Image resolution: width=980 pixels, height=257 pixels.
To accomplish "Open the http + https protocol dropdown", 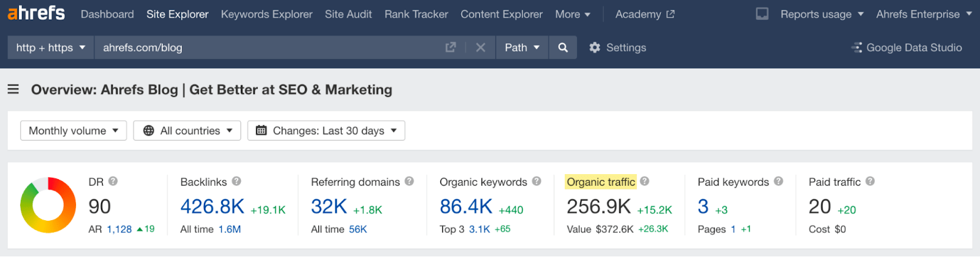I will click(51, 48).
